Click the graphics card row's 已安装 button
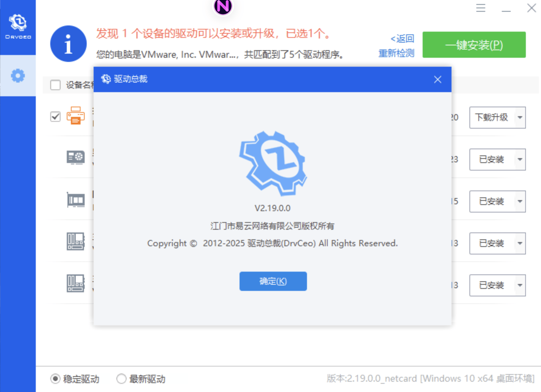The height and width of the screenshot is (392, 541). pyautogui.click(x=492, y=160)
